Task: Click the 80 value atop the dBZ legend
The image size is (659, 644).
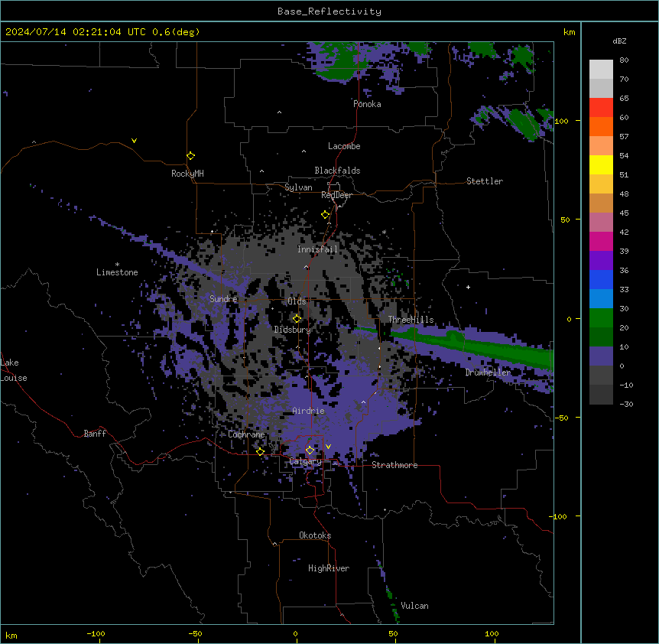Action: (x=624, y=60)
